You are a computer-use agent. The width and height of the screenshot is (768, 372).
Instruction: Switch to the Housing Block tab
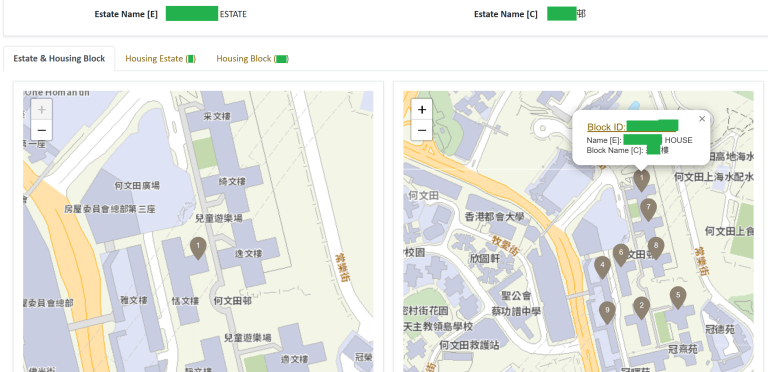coord(253,59)
